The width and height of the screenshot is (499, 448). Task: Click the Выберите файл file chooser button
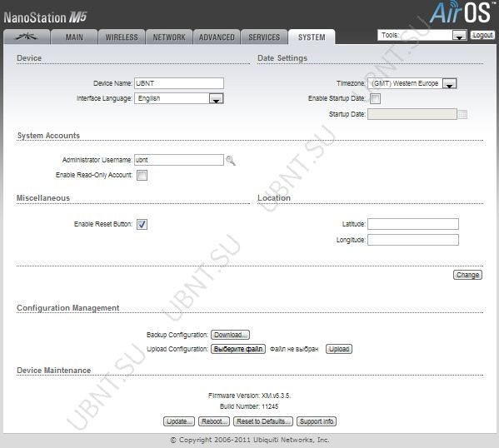pyautogui.click(x=238, y=349)
